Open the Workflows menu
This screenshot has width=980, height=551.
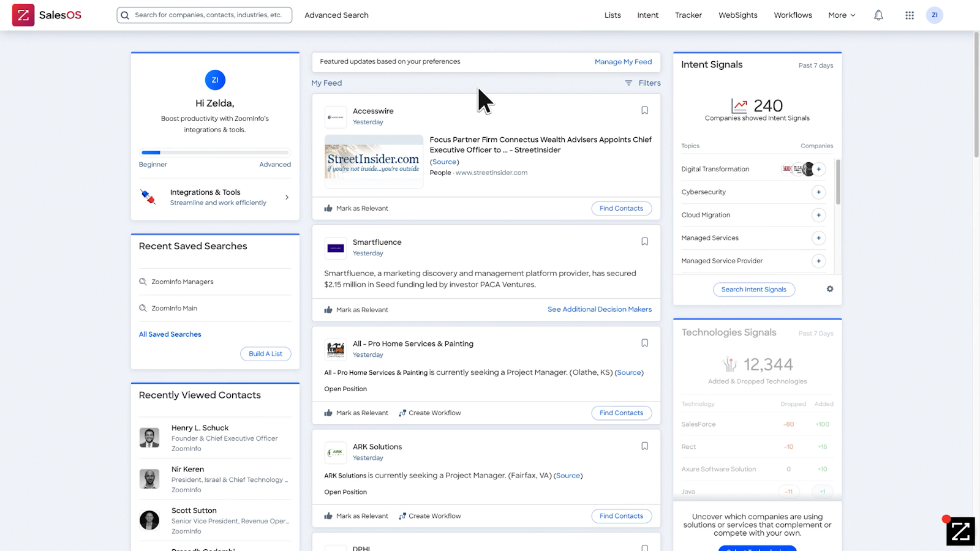[x=793, y=15]
